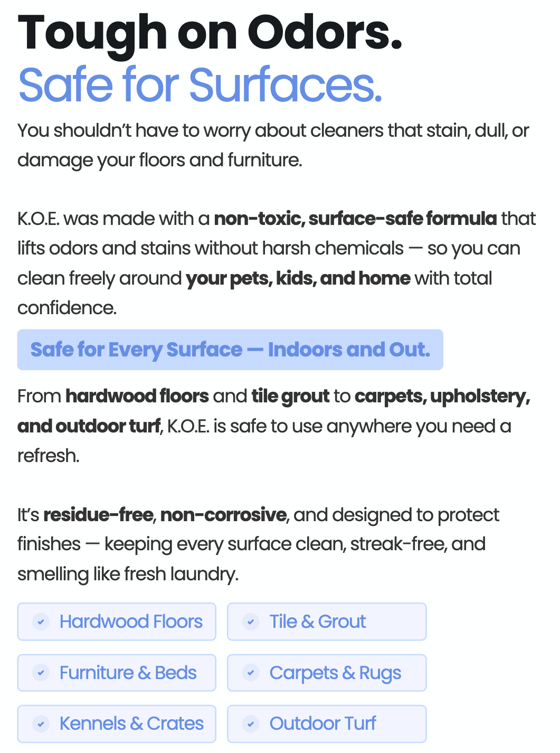Click bold 'non-toxic, surface-safe formula' text
This screenshot has height=753, width=560.
coord(355,218)
